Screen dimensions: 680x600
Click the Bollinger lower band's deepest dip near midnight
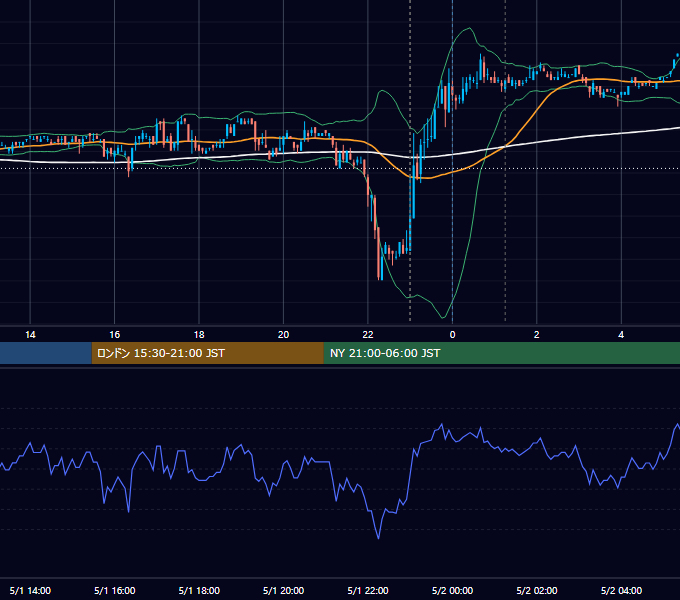[443, 317]
